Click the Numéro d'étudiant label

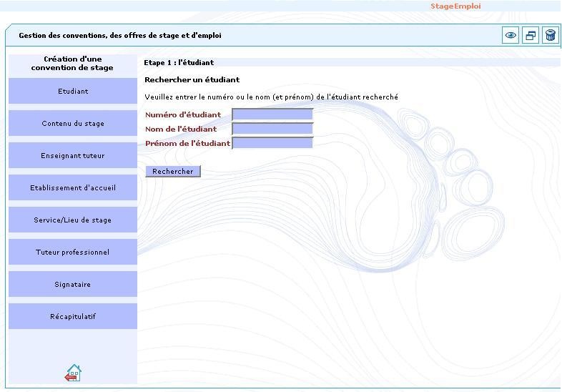(x=183, y=115)
